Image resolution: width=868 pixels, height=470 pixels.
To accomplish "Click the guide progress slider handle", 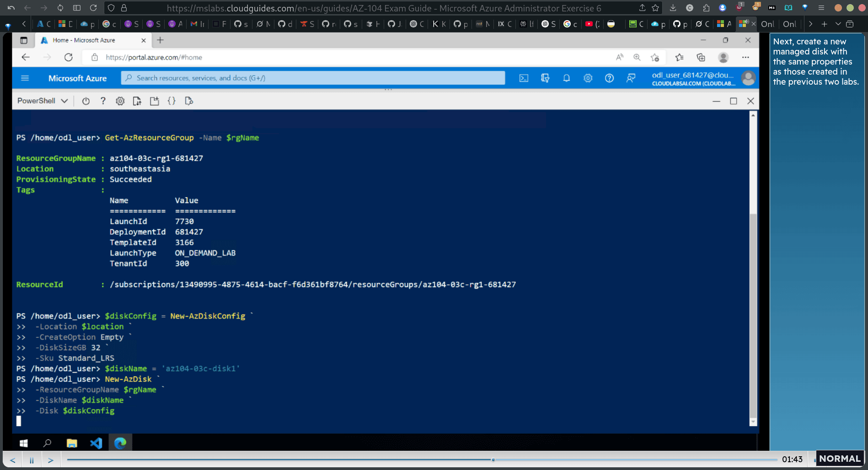I will (493, 459).
